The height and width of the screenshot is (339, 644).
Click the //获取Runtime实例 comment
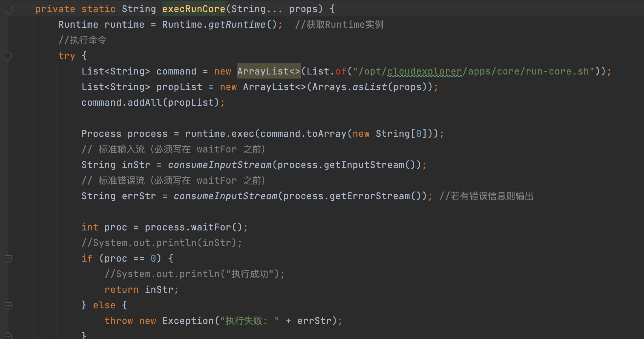click(x=339, y=25)
